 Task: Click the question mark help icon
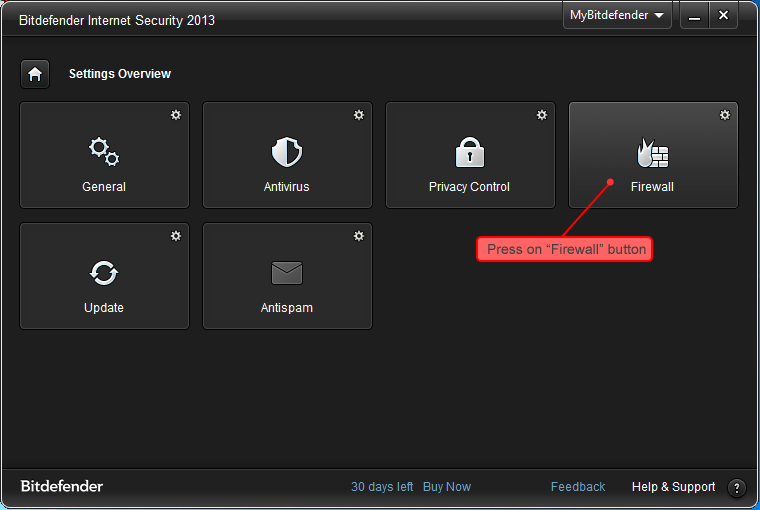pyautogui.click(x=737, y=488)
